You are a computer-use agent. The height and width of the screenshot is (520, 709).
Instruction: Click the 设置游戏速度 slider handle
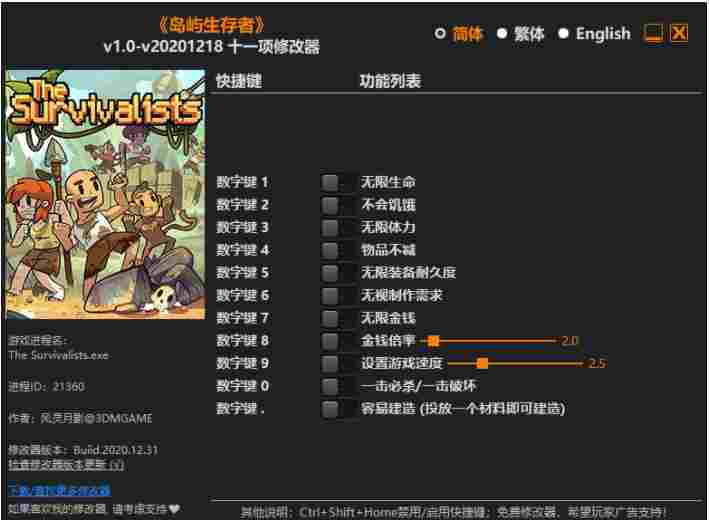pyautogui.click(x=482, y=363)
